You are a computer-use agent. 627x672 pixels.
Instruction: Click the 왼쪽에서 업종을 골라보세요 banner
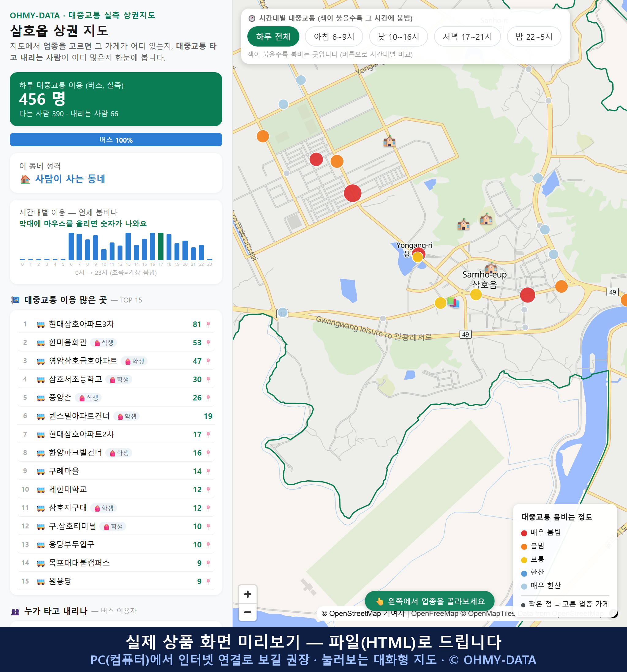430,601
